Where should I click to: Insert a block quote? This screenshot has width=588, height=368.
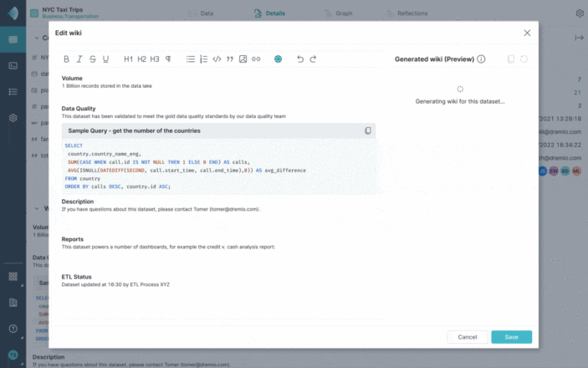click(230, 59)
